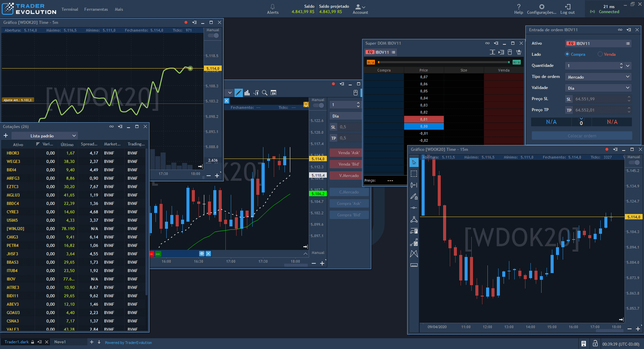Open the Ferramentas menu
The height and width of the screenshot is (349, 644).
(x=96, y=9)
